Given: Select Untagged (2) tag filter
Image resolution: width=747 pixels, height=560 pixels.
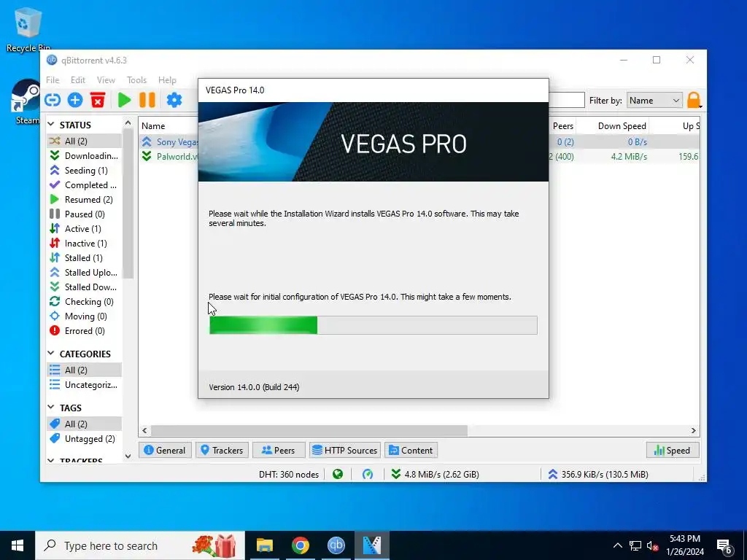Looking at the screenshot, I should coord(85,438).
